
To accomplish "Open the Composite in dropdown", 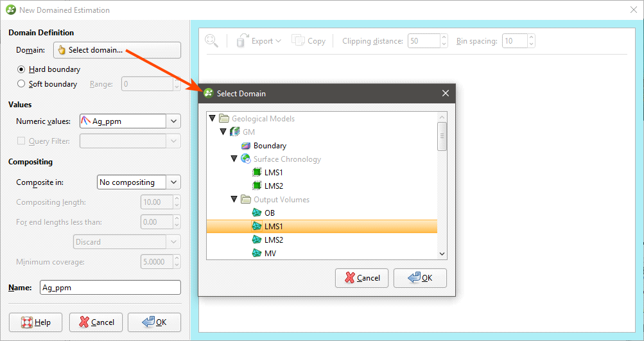I will click(174, 182).
